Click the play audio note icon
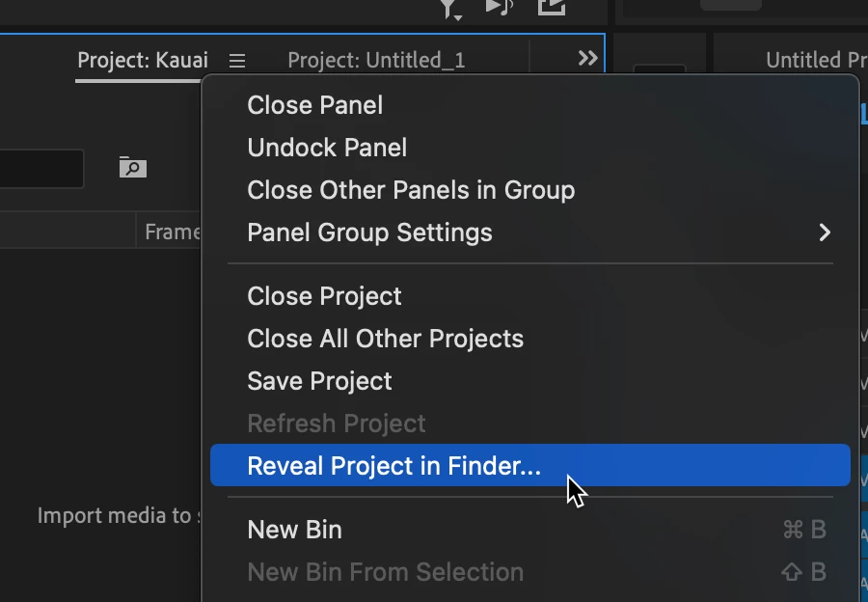The image size is (868, 602). [499, 8]
